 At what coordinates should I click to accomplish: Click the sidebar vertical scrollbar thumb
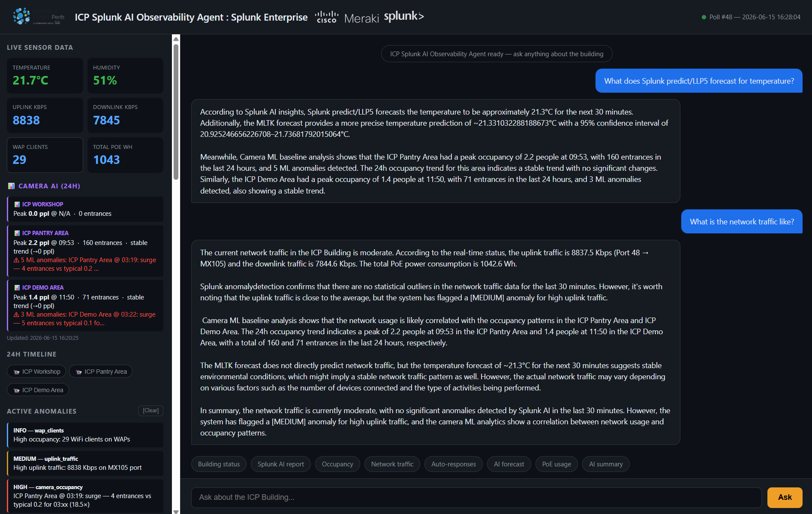click(176, 112)
